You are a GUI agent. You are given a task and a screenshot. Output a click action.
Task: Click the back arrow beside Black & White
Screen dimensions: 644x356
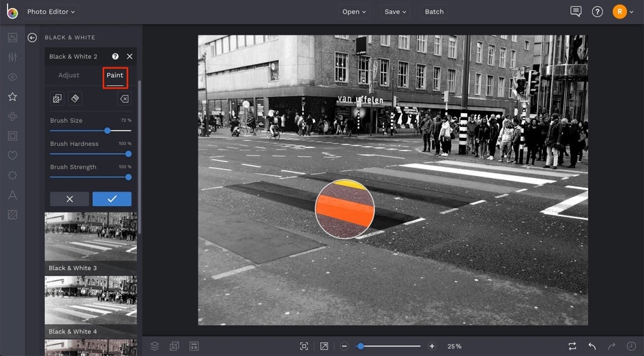[32, 38]
